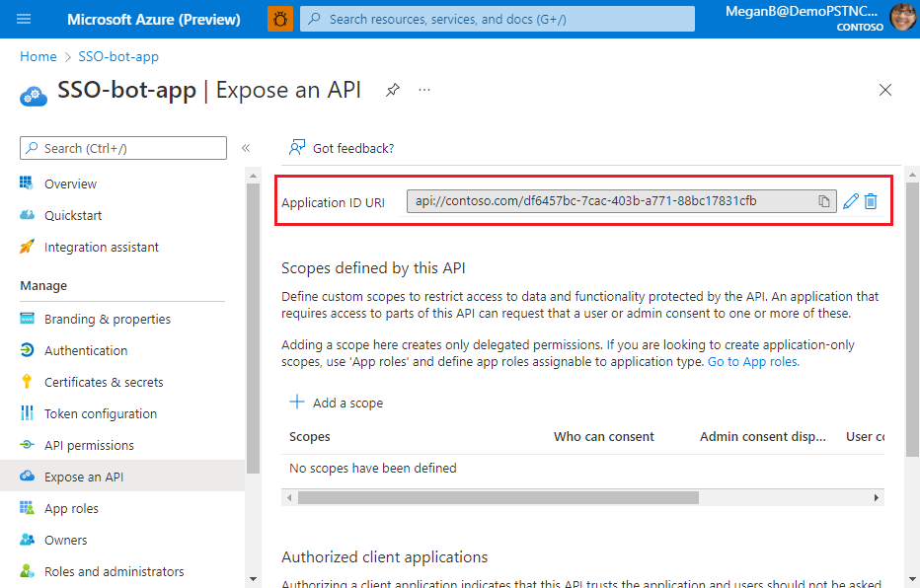The width and height of the screenshot is (920, 588).
Task: Click the Owners people icon
Action: tap(27, 540)
